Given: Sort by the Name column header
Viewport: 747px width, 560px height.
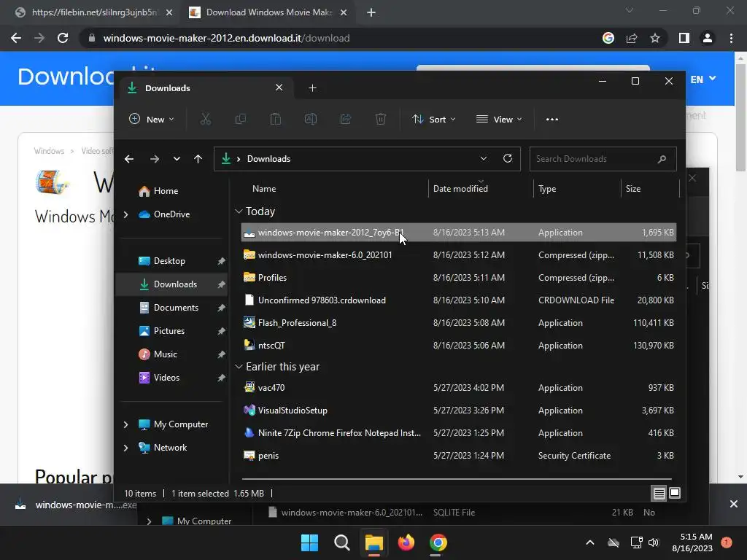Looking at the screenshot, I should [264, 189].
